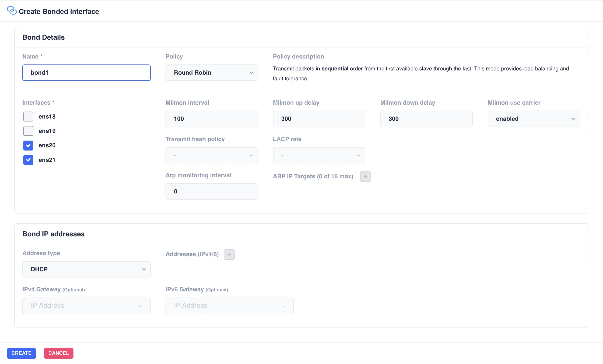The height and width of the screenshot is (364, 603).
Task: Click the ens21 interface label
Action: [47, 160]
